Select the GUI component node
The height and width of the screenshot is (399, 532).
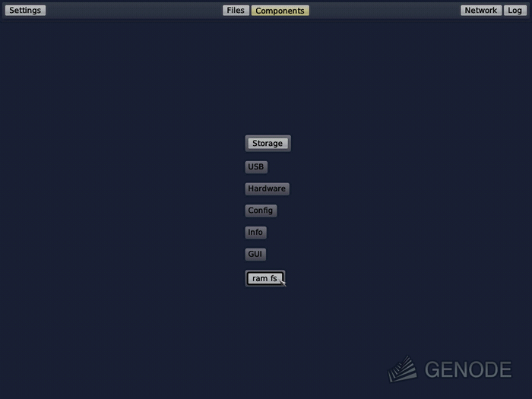click(255, 255)
